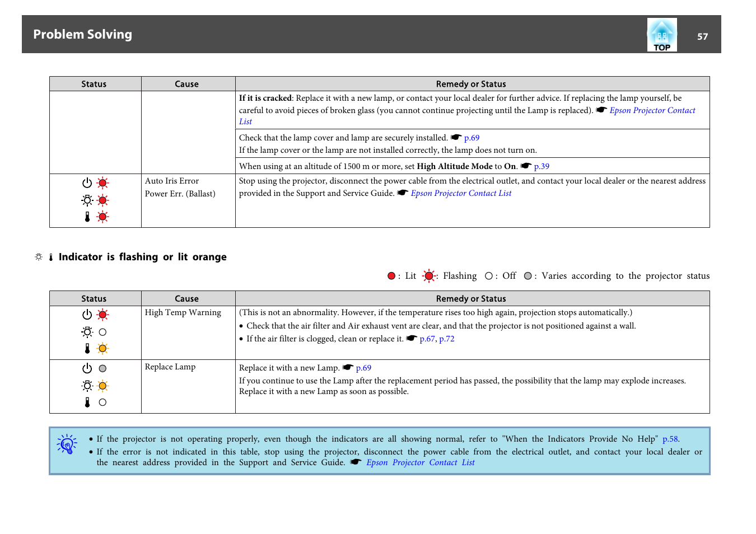This screenshot has height=534, width=756.
Task: Click page number 57
Action: (702, 36)
